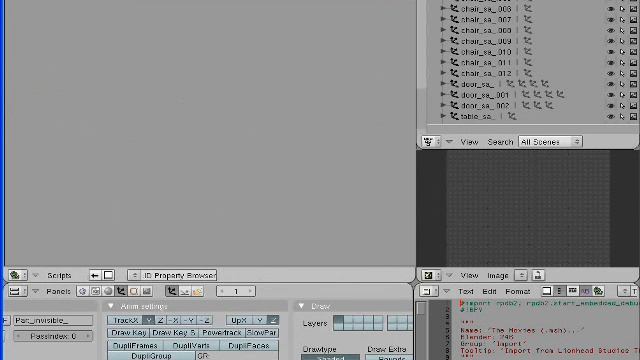Click Draw Key button
640x360 pixels.
tap(129, 333)
